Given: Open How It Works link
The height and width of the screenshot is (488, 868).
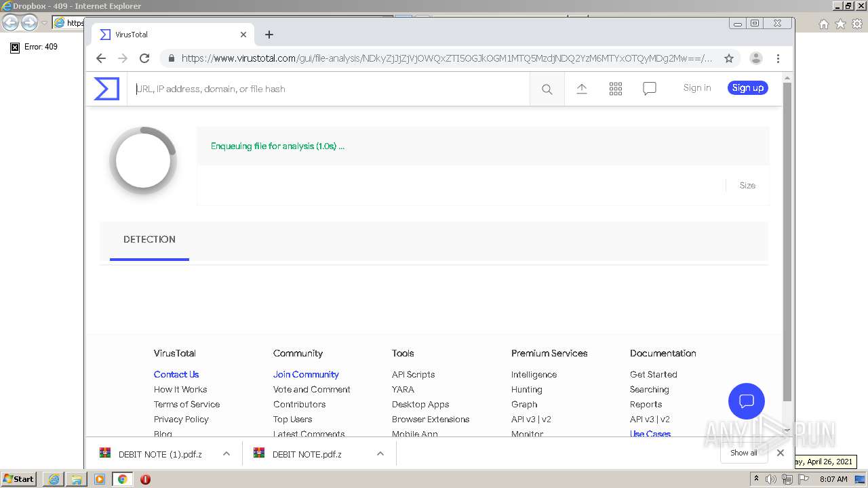Looking at the screenshot, I should pyautogui.click(x=180, y=390).
